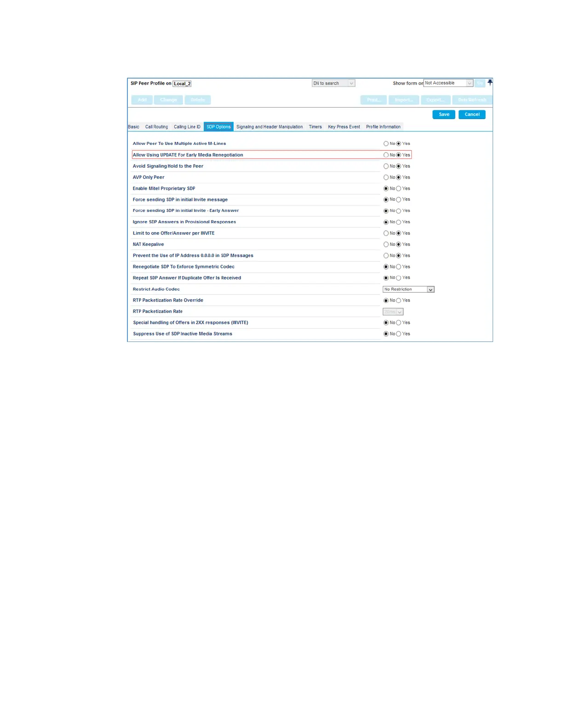Click the greyed Add button
Screen dimensions: 563x728
(142, 100)
